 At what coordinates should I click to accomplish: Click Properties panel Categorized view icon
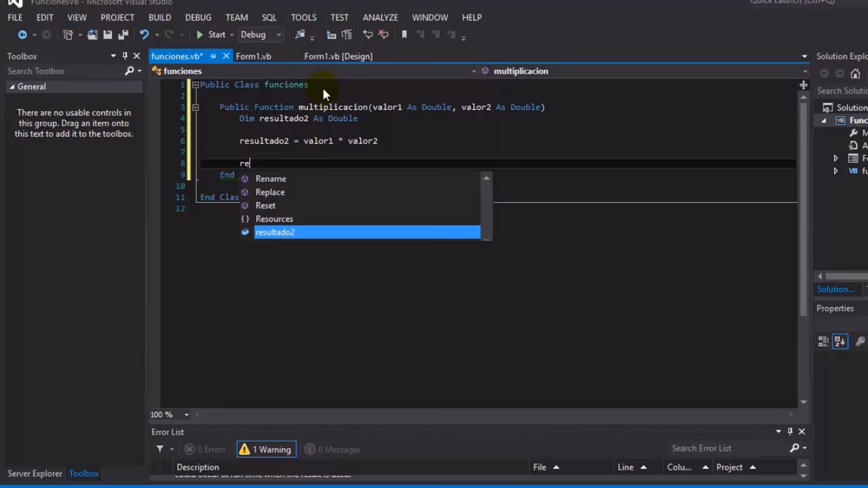coord(823,342)
